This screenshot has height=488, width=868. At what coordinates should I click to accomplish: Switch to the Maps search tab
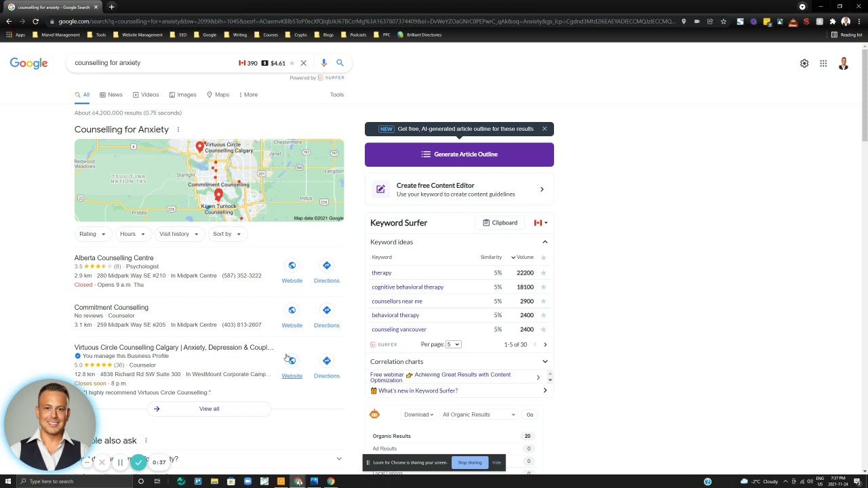pos(218,95)
